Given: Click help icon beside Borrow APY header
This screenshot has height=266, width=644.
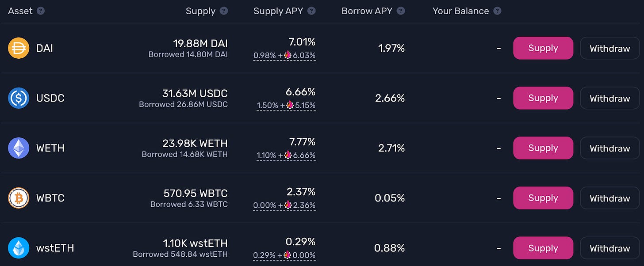Looking at the screenshot, I should coord(401,11).
